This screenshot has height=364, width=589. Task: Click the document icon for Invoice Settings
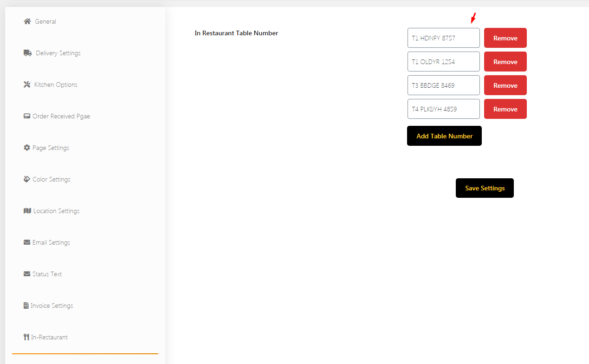point(26,305)
